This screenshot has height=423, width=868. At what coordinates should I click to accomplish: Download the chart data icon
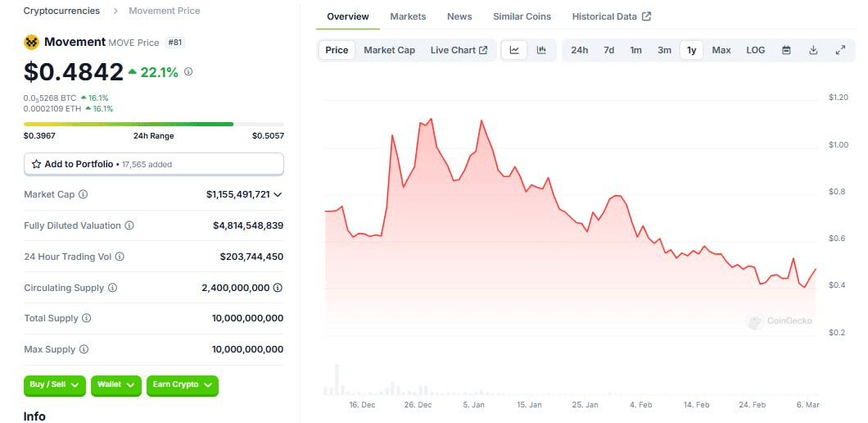(813, 50)
